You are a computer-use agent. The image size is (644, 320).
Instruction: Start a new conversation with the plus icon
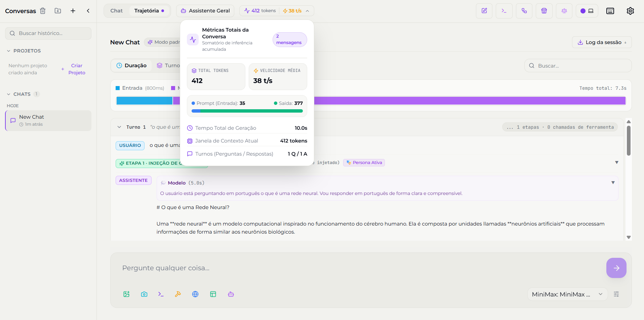coord(73,11)
